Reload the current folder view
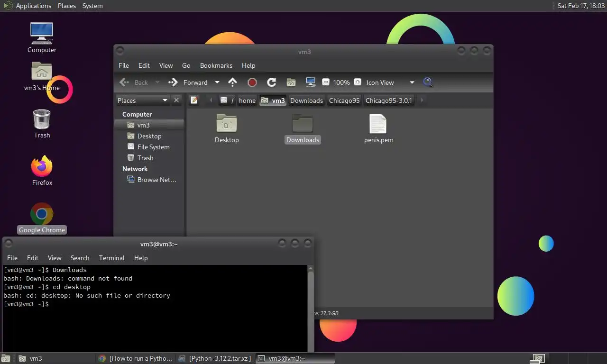Image resolution: width=607 pixels, height=364 pixels. point(272,82)
